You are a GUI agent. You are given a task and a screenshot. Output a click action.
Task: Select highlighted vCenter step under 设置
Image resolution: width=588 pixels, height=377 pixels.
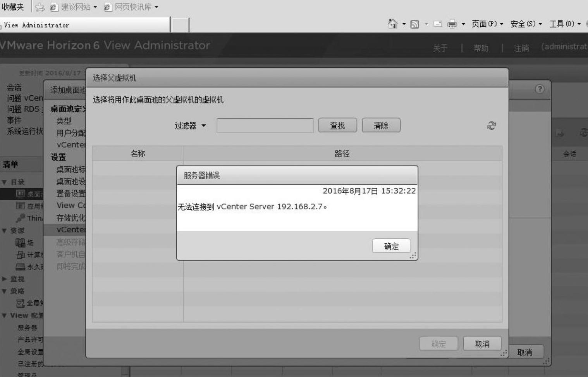click(x=71, y=230)
